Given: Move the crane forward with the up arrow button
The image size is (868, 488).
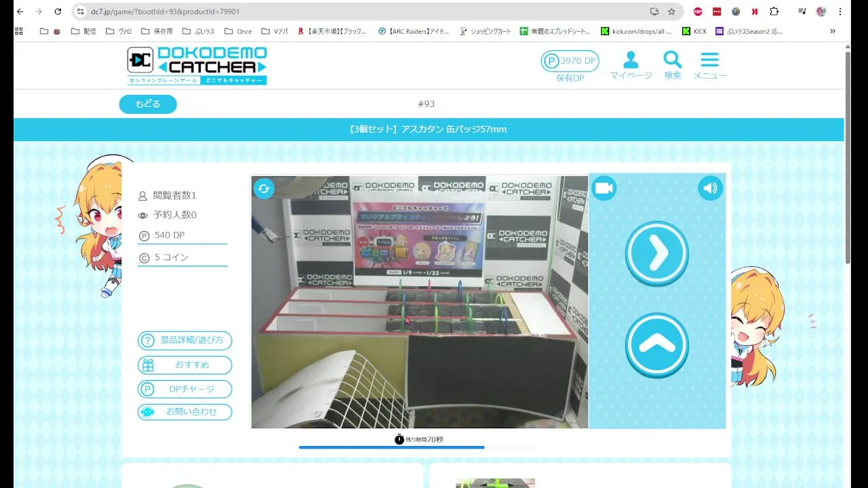Looking at the screenshot, I should [x=656, y=345].
